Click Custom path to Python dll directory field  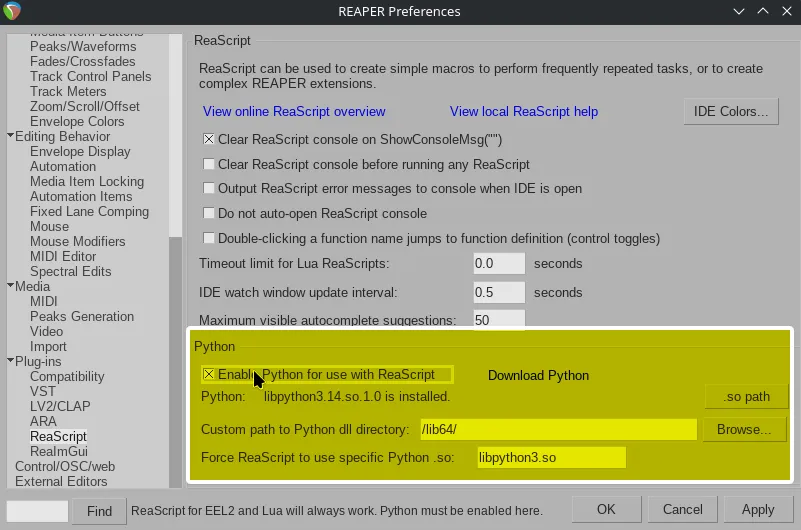pyautogui.click(x=558, y=429)
